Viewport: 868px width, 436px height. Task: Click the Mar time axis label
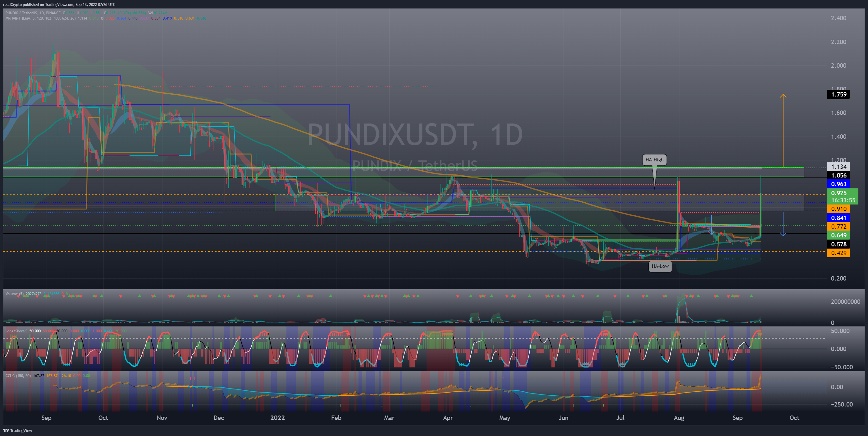coord(389,418)
